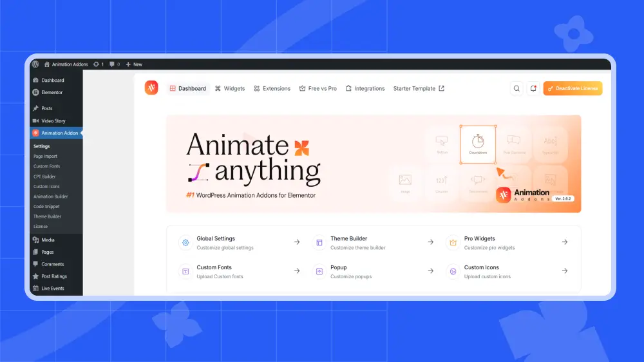Click the WordPress logo in admin bar
This screenshot has height=362, width=644.
coord(35,64)
